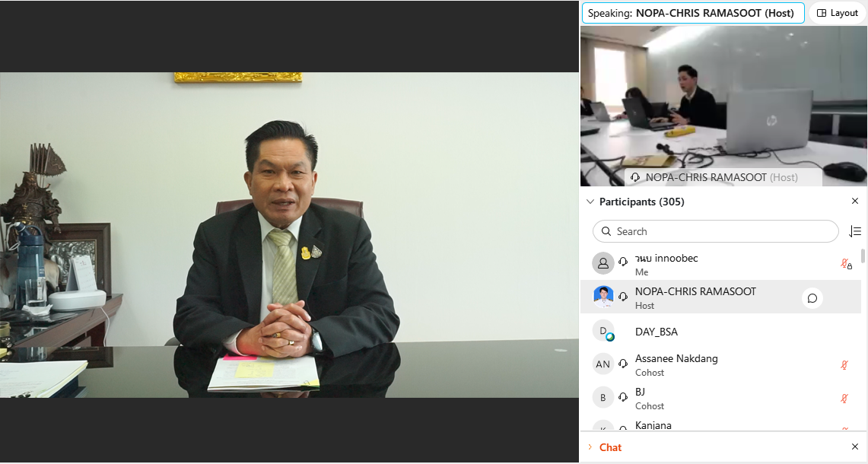Click the participants list scrollbar
The width and height of the screenshot is (868, 464).
[863, 256]
